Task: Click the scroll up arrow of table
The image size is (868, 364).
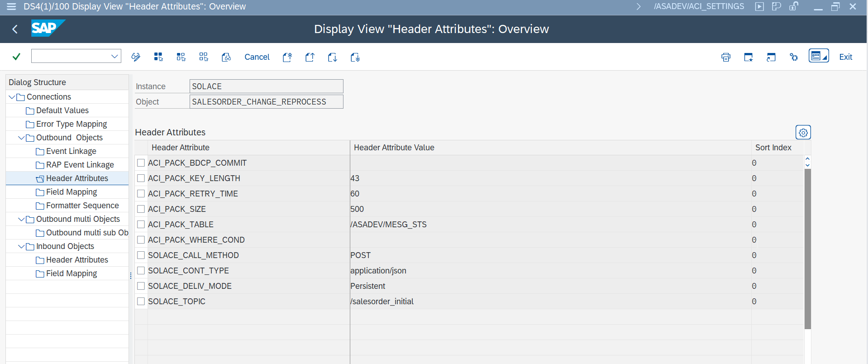Action: 807,158
